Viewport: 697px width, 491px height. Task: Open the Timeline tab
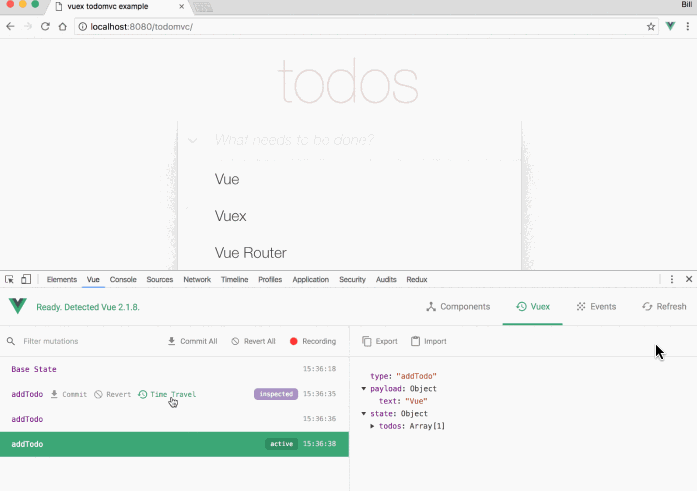pos(234,279)
